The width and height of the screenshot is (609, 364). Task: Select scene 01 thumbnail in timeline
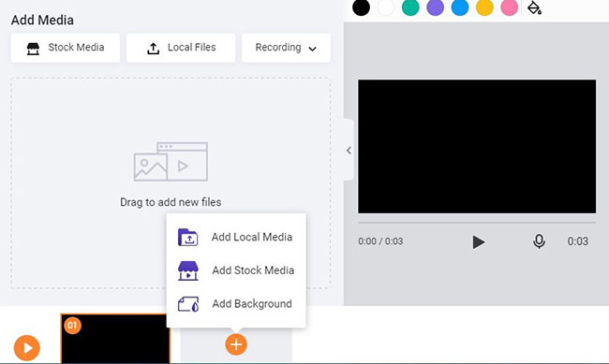click(115, 339)
